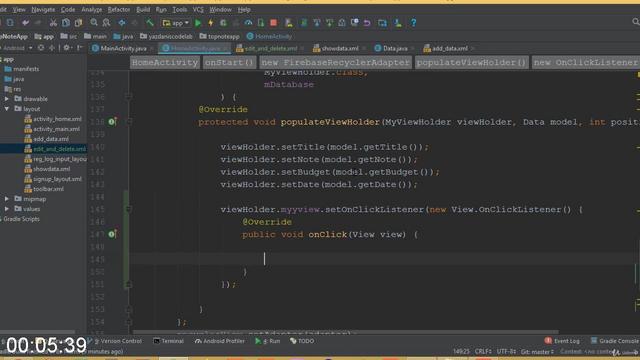Close the MainActivity.java tab
The width and height of the screenshot is (640, 360).
coord(151,49)
